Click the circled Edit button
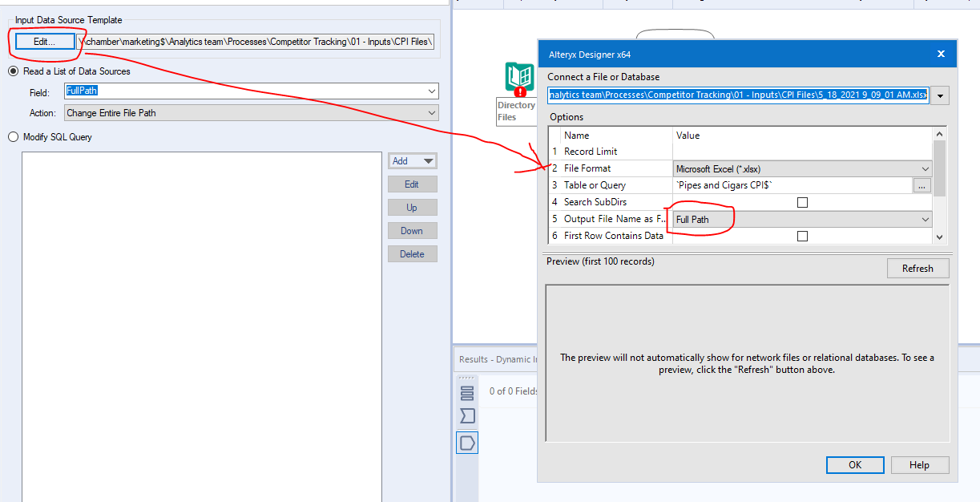Screen dimensions: 980x502 43,42
